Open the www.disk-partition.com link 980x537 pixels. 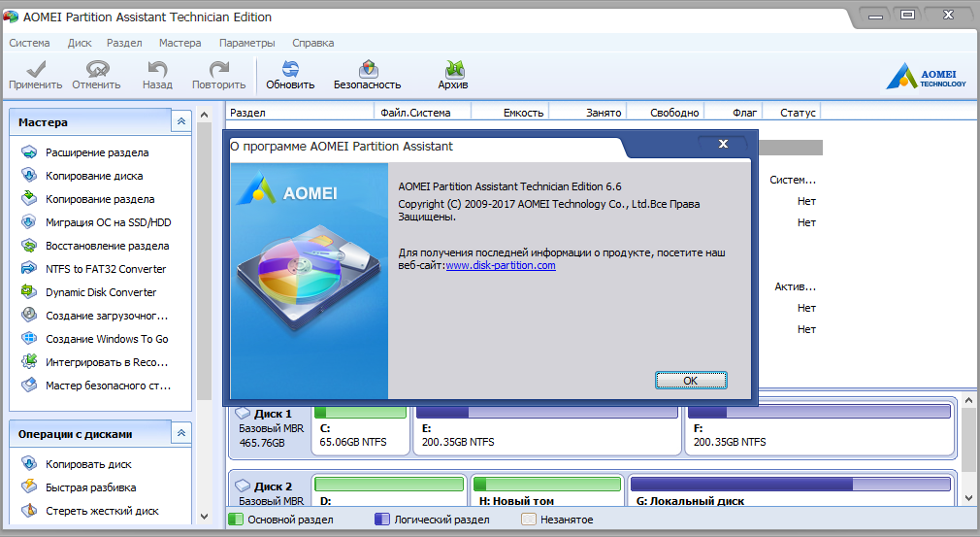[x=501, y=265]
